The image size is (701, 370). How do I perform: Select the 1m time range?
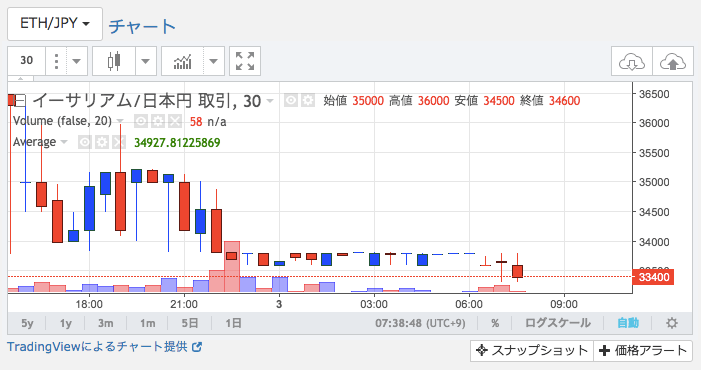pyautogui.click(x=148, y=323)
